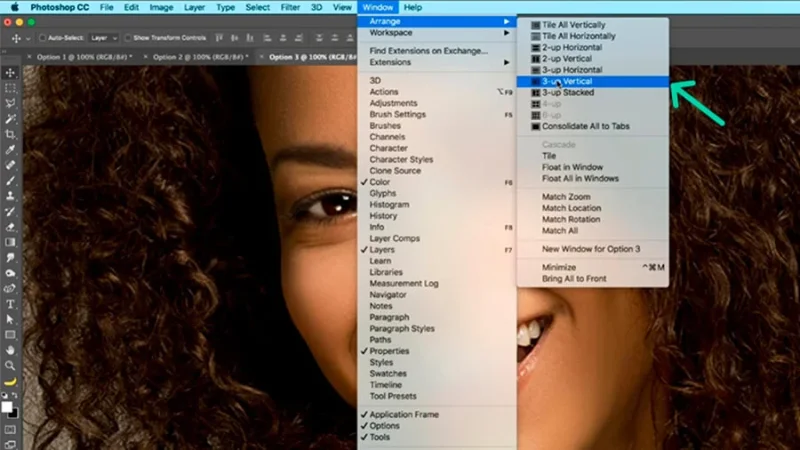Image resolution: width=800 pixels, height=450 pixels.
Task: Select the Horizontal Type tool
Action: [x=10, y=304]
